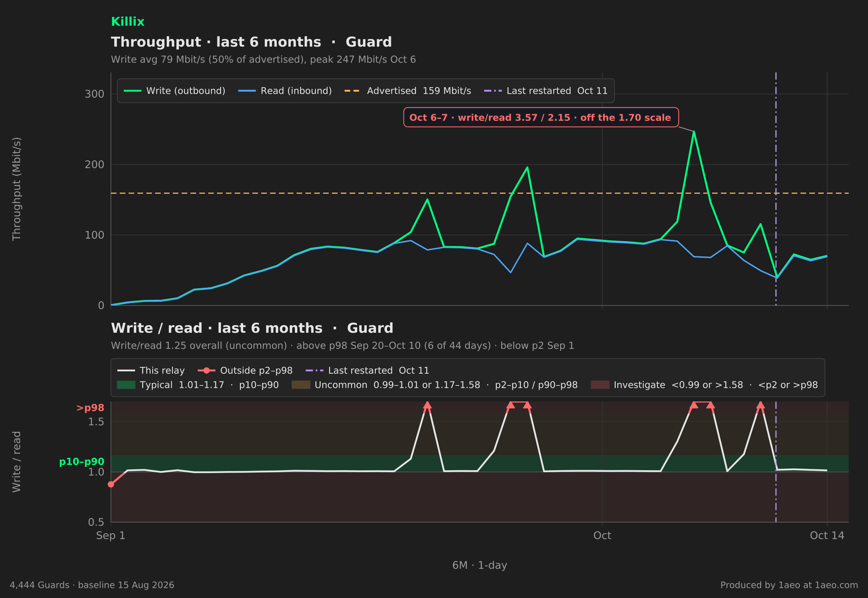Click the Killix relay name

click(x=127, y=22)
